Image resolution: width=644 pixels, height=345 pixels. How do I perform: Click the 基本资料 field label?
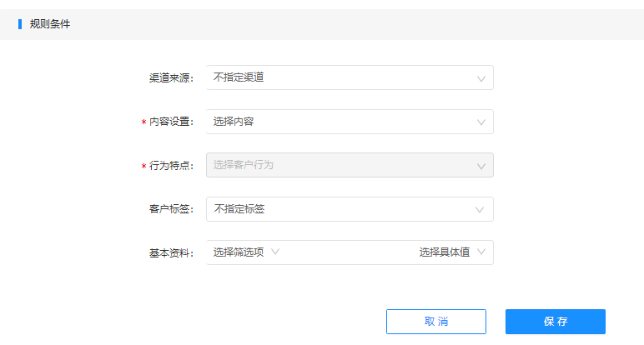coord(171,253)
